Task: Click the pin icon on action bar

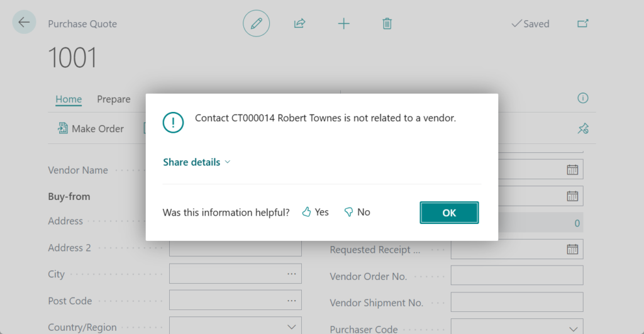Action: [x=583, y=129]
